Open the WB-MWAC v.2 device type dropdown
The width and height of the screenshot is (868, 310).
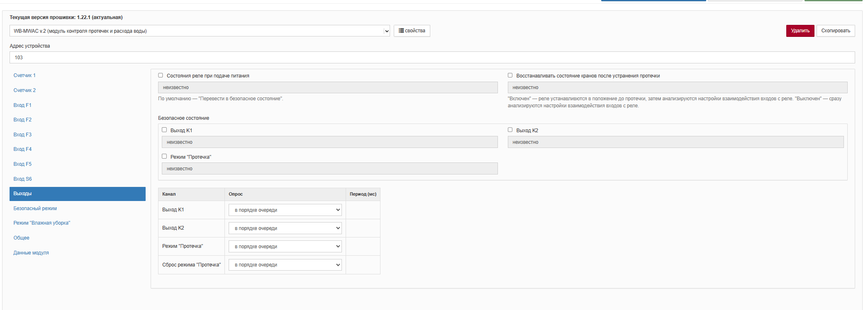tap(200, 31)
